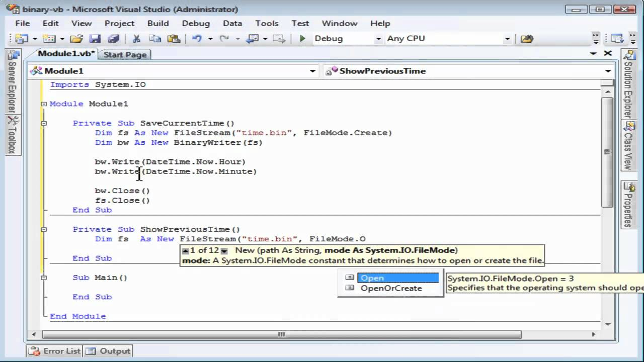The image size is (644, 362).
Task: Start debugging with the green play icon
Action: pos(302,39)
